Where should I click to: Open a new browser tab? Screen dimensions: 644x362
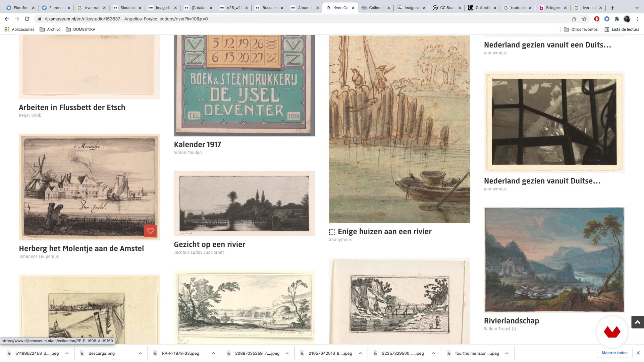[x=612, y=8]
